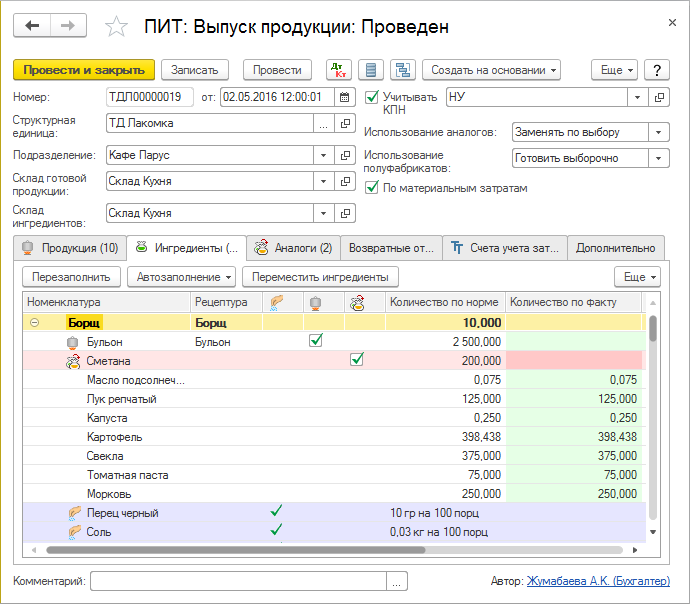Open Использование полуфабрикатов dropdown list

click(x=658, y=158)
